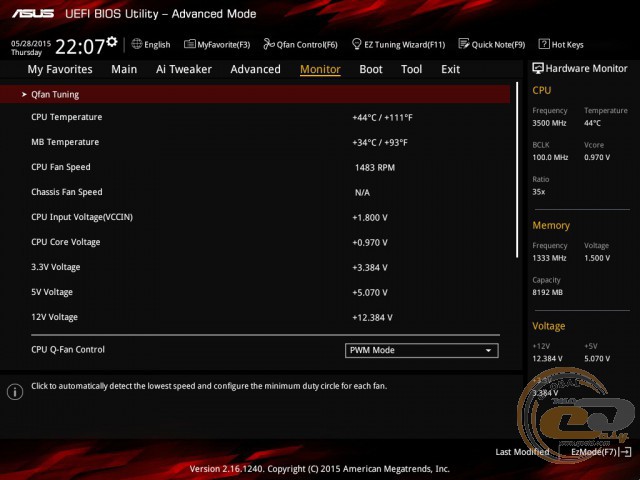This screenshot has width=640, height=480.
Task: Click the Chassis Fan N/A value
Action: [362, 192]
